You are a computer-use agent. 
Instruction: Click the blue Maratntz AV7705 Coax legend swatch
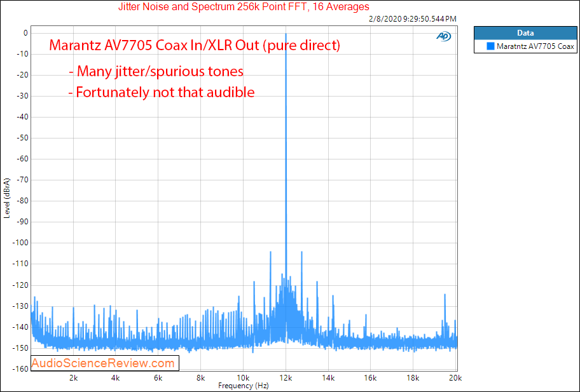490,46
